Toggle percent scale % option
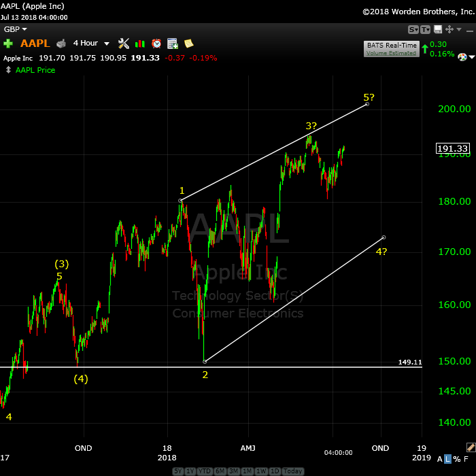The width and height of the screenshot is (476, 476). [x=456, y=459]
